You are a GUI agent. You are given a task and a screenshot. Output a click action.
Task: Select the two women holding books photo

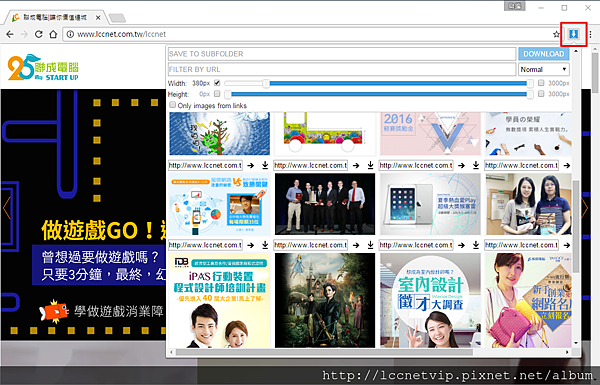(529, 204)
